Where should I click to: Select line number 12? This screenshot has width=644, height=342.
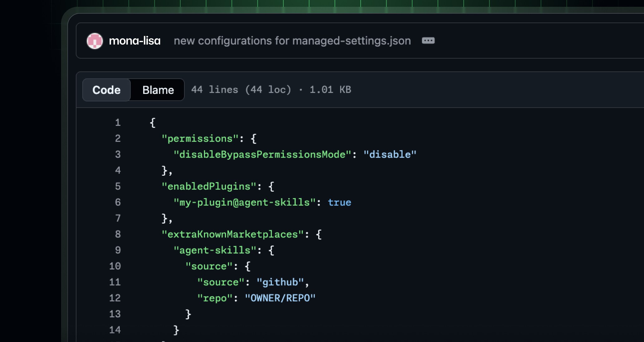point(115,298)
